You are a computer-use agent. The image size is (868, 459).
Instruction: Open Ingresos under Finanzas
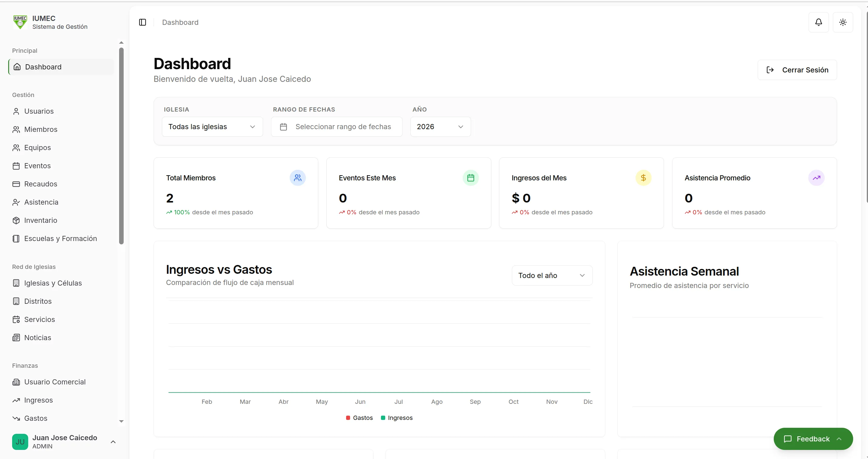coord(61,400)
